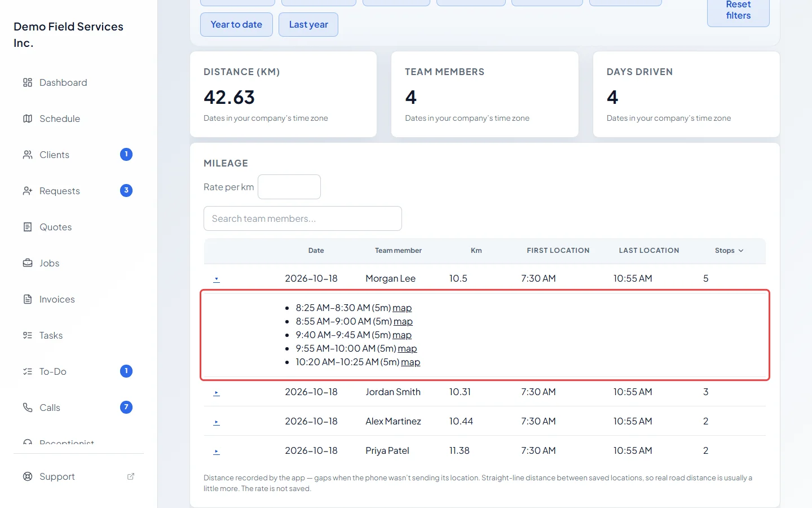This screenshot has width=812, height=508.
Task: Open map link for 8:55 AM stop
Action: point(403,321)
